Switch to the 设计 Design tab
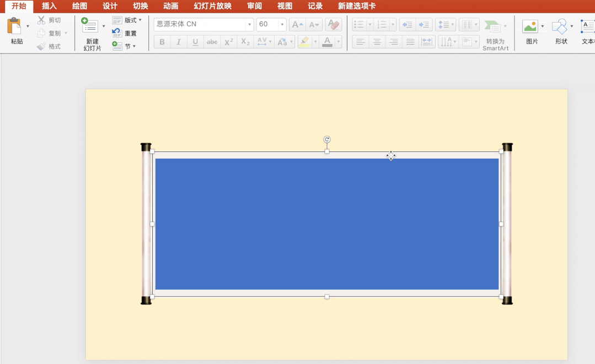 pyautogui.click(x=110, y=6)
